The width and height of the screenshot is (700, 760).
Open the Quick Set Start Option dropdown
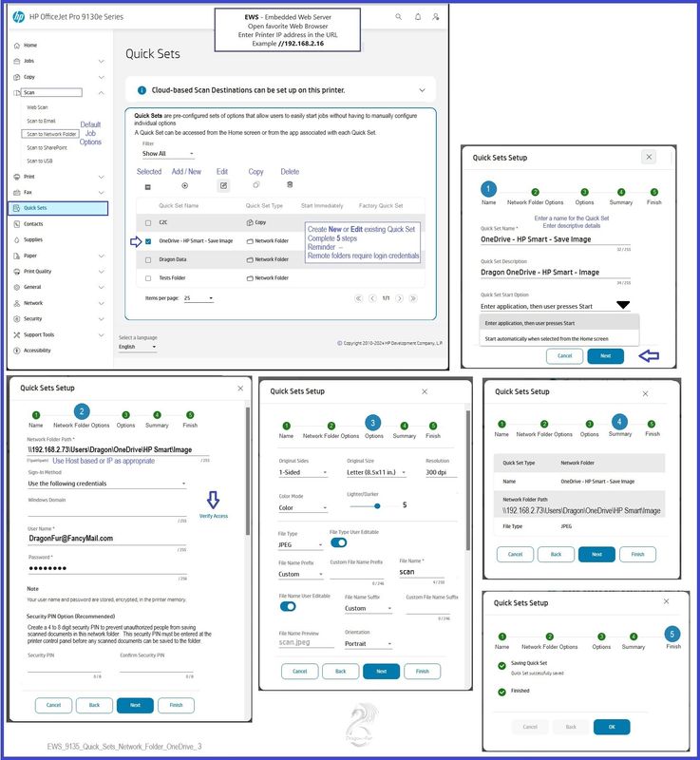pos(555,306)
